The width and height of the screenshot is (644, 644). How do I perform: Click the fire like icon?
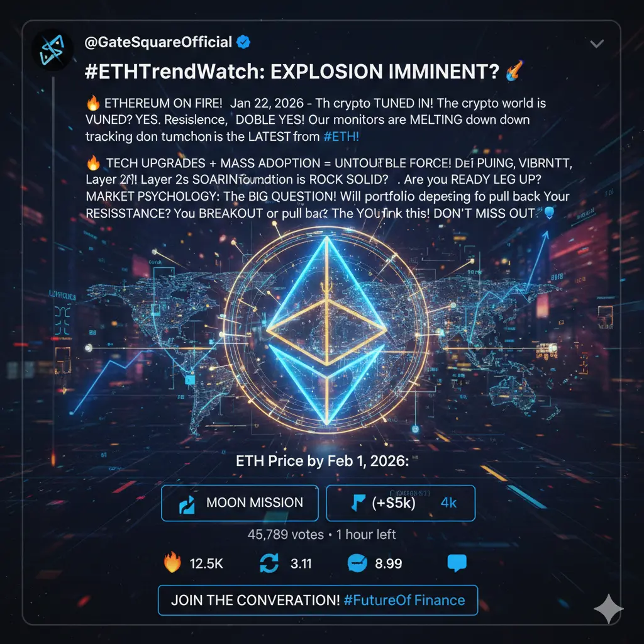172,562
